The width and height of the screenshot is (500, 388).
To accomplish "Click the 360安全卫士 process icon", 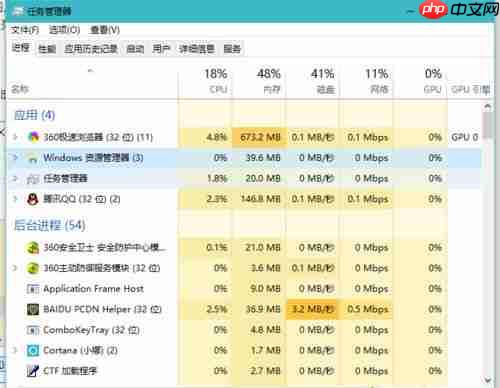I will [33, 248].
